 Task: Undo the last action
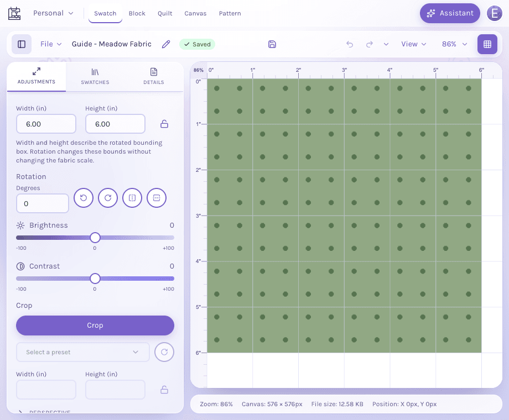click(x=350, y=44)
